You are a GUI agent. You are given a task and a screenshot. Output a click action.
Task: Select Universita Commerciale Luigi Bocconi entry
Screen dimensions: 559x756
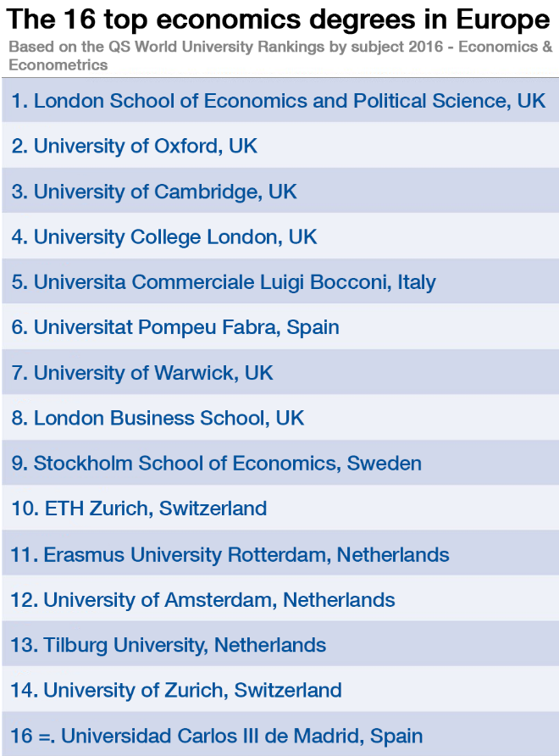pos(224,282)
